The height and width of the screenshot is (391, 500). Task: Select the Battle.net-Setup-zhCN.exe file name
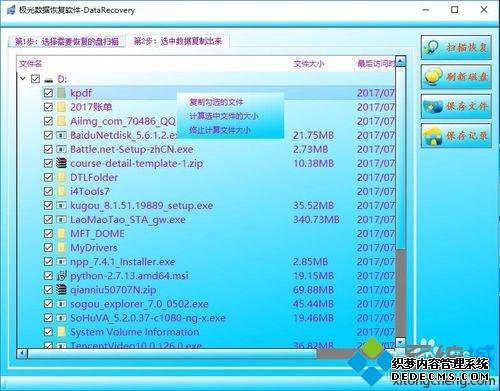[132, 149]
